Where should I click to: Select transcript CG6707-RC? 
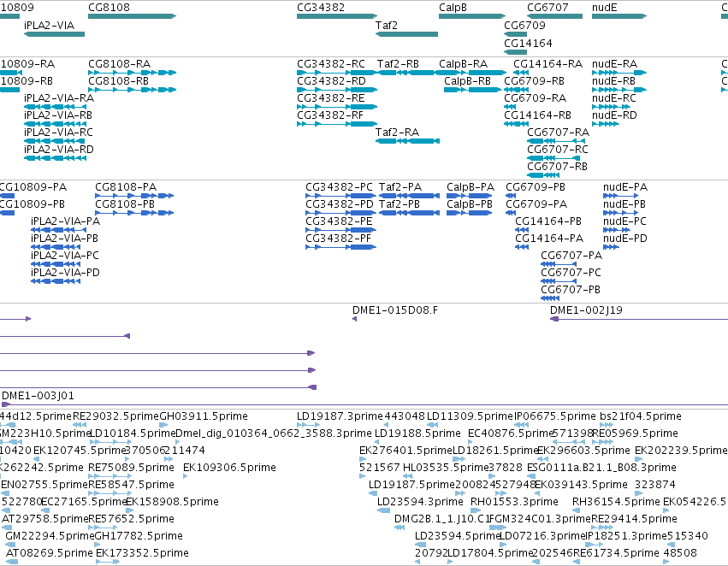click(558, 150)
